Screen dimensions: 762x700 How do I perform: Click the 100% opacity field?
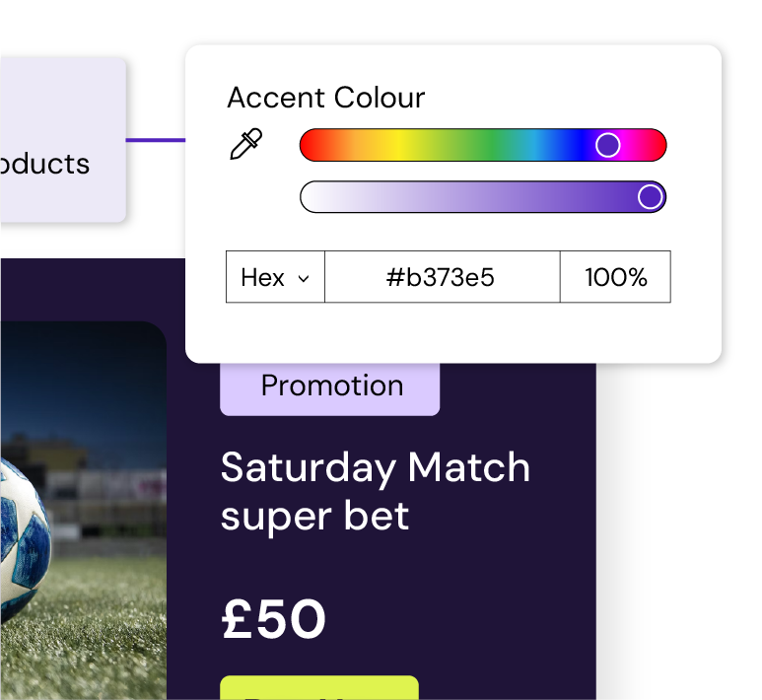(x=615, y=277)
